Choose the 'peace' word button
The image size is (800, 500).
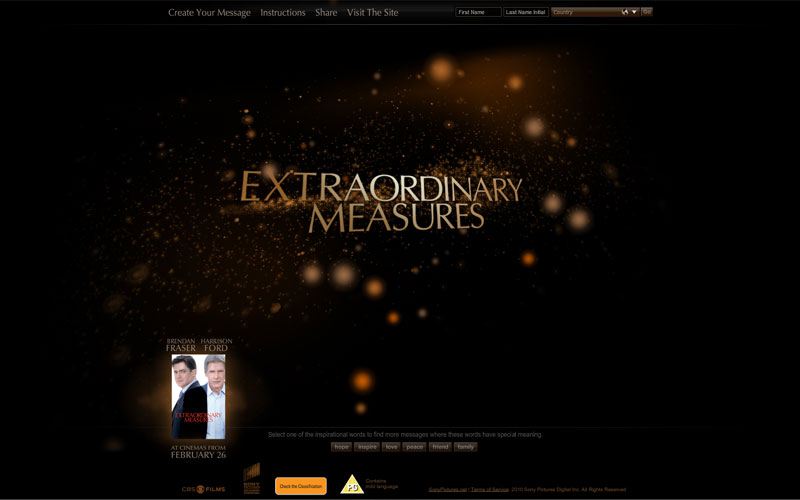click(x=414, y=447)
